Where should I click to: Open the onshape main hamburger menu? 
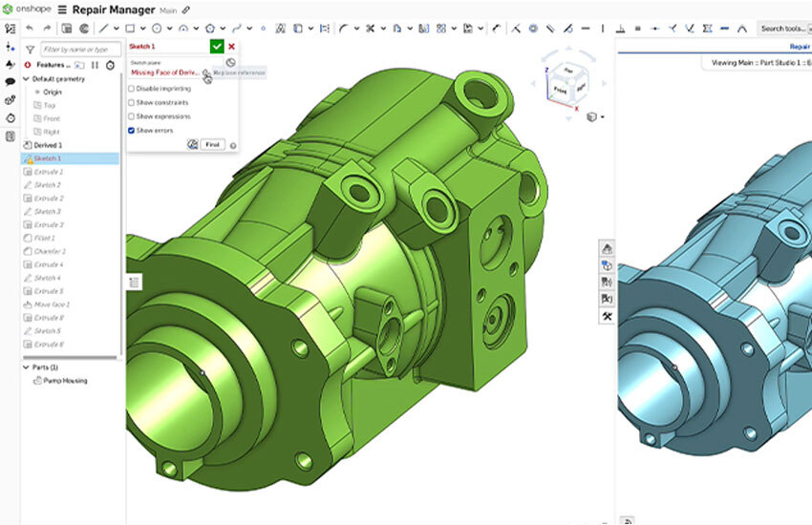click(62, 10)
